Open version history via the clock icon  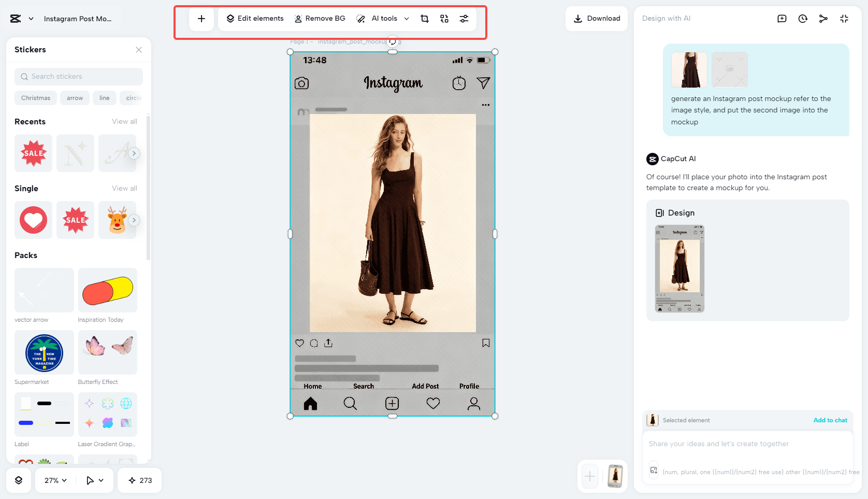coord(803,18)
